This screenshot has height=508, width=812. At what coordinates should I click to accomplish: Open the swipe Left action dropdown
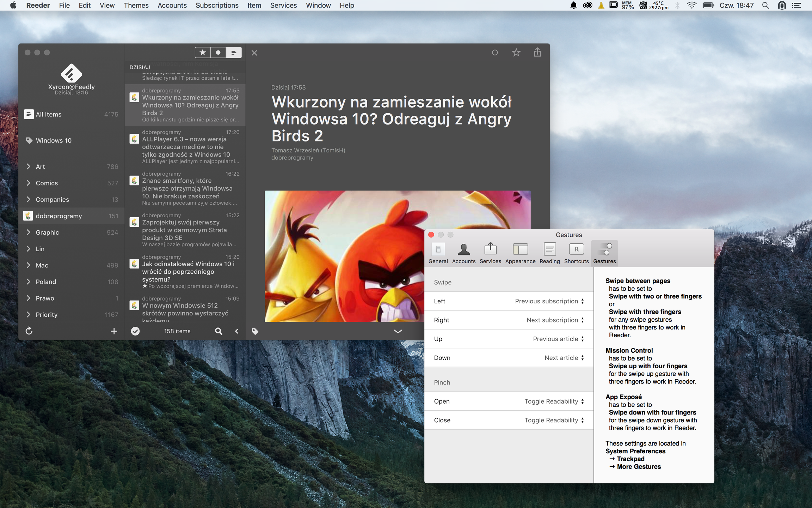pyautogui.click(x=549, y=301)
